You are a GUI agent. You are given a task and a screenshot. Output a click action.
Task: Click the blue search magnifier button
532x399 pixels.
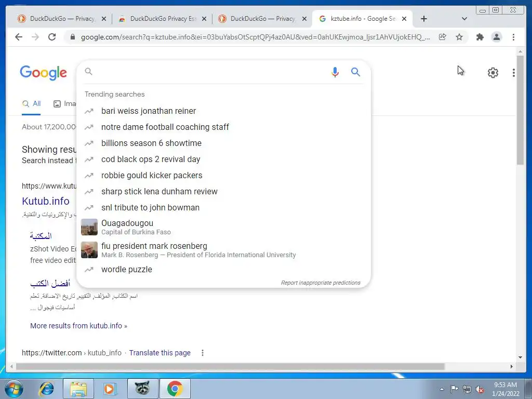point(355,72)
